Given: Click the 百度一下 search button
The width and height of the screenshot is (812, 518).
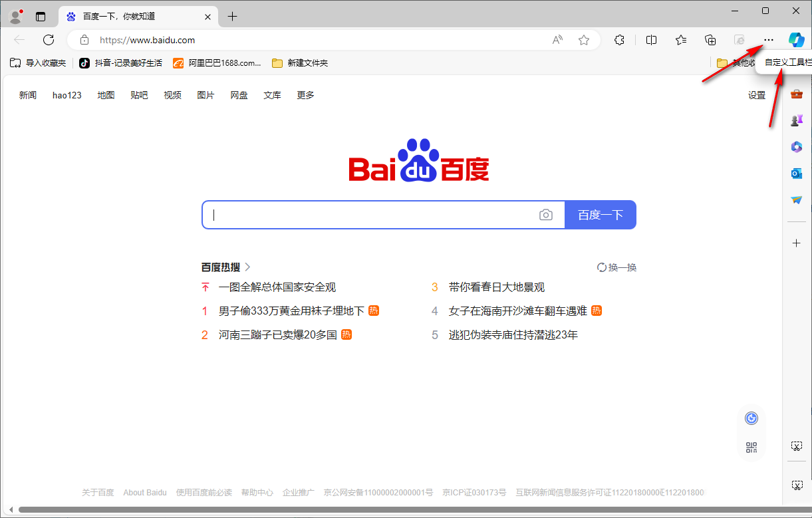Looking at the screenshot, I should pyautogui.click(x=601, y=215).
